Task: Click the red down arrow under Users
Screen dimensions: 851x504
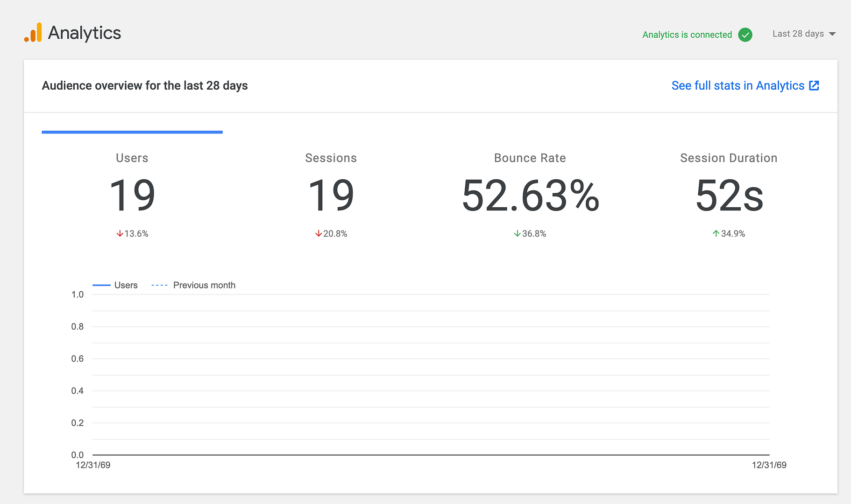Action: pos(120,233)
